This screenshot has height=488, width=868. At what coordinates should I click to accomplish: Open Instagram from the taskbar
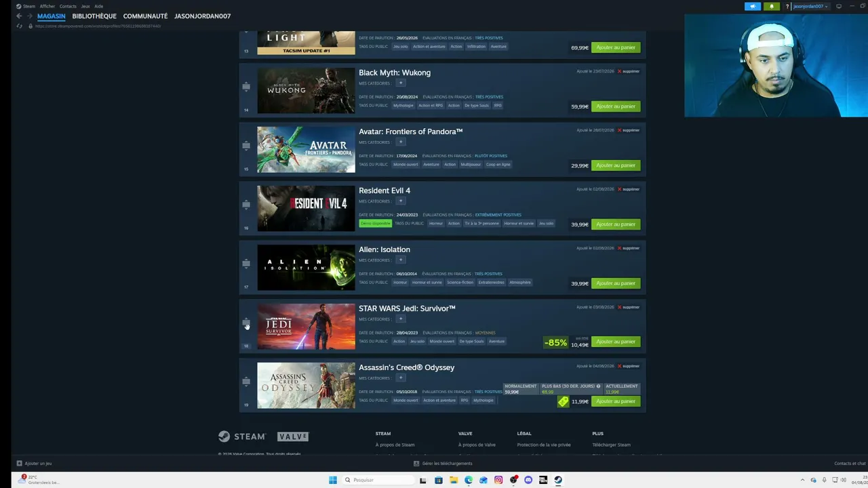click(498, 480)
